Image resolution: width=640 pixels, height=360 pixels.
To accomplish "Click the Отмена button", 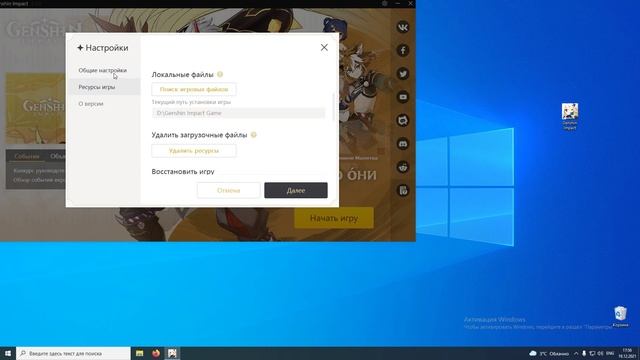I will 229,190.
